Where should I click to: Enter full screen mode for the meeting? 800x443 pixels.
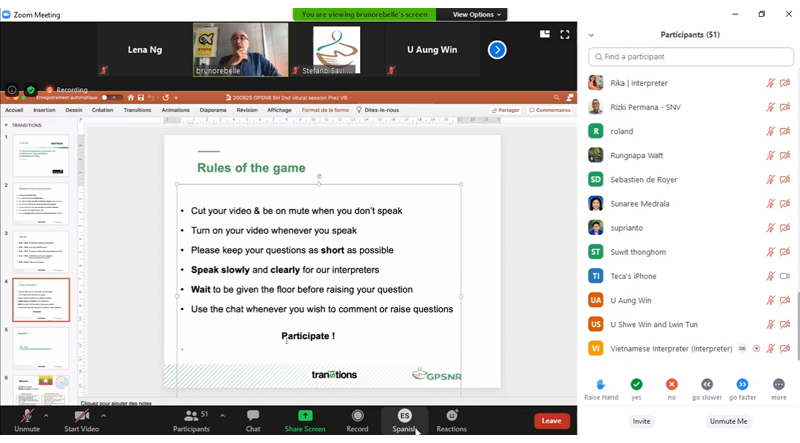coord(565,34)
